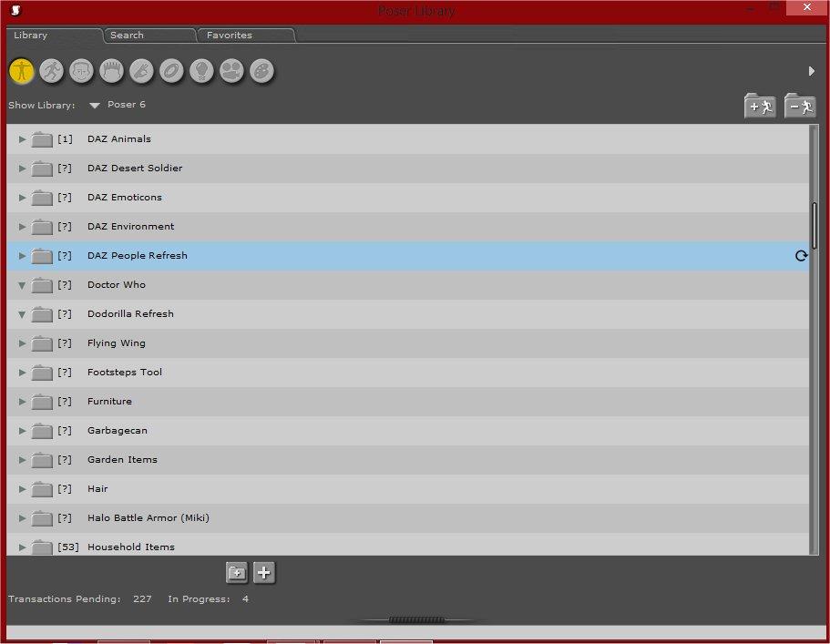Expand the Footsteps Tool folder
830x644 pixels.
tap(22, 373)
